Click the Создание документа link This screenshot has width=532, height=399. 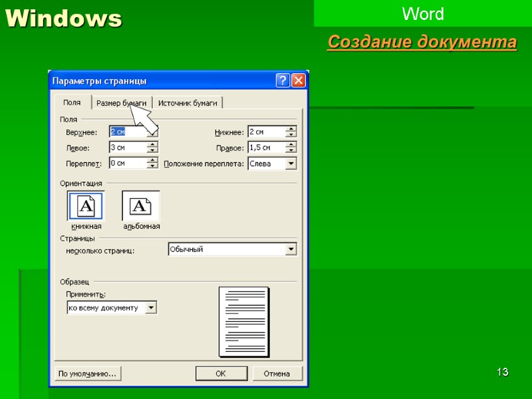pos(422,42)
